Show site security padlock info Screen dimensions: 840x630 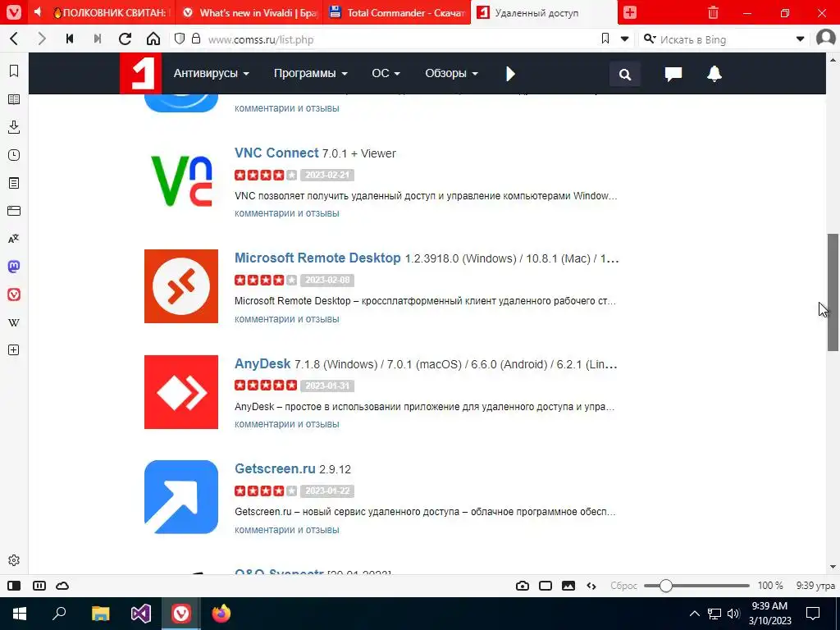(x=196, y=39)
